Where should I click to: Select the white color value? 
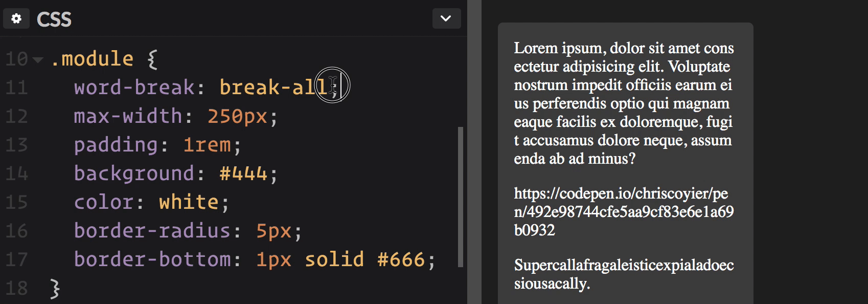[x=189, y=202]
